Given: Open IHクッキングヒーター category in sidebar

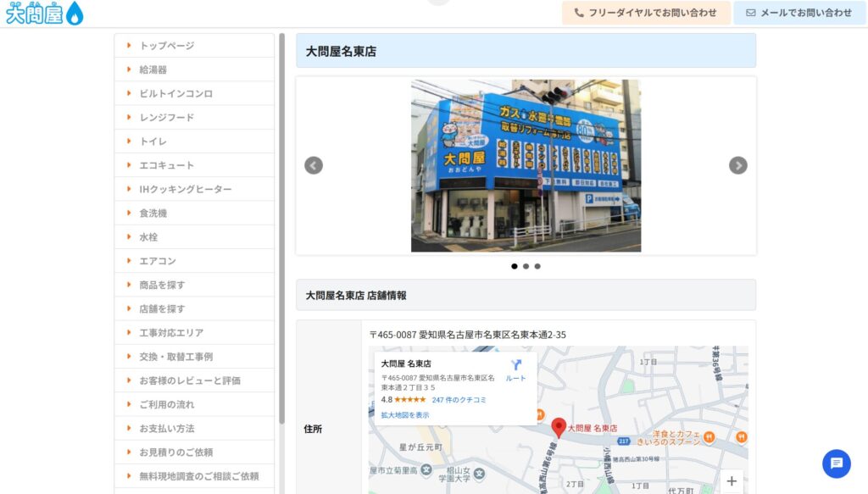Looking at the screenshot, I should pos(194,189).
